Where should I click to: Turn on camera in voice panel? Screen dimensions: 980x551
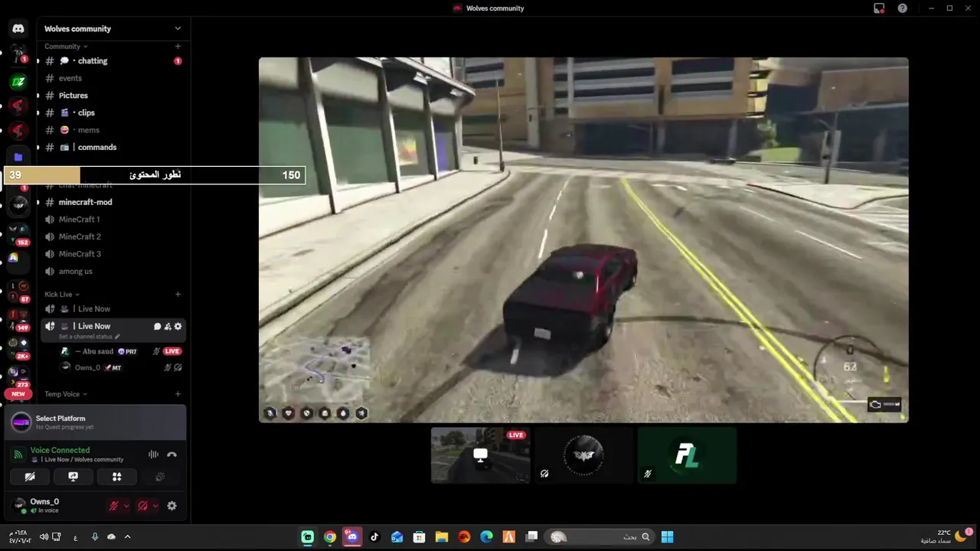coord(30,477)
